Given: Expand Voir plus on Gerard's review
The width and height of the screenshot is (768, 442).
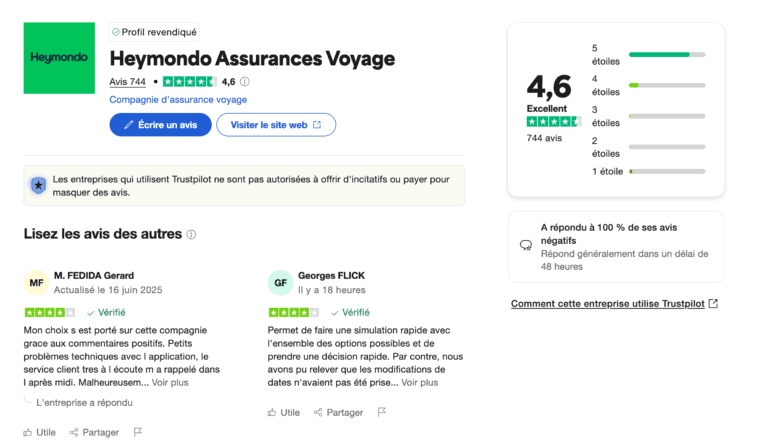Looking at the screenshot, I should tap(170, 382).
